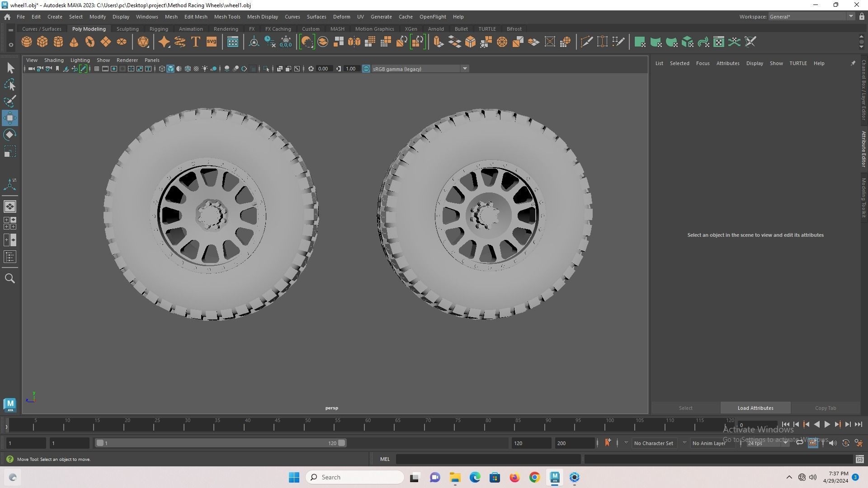The height and width of the screenshot is (488, 868).
Task: Open the Mesh Tools menu
Action: (x=227, y=17)
